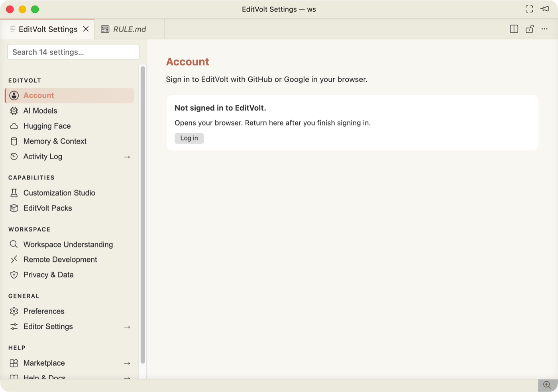The width and height of the screenshot is (558, 392).
Task: Click the Customization Studio flask icon
Action: click(14, 193)
